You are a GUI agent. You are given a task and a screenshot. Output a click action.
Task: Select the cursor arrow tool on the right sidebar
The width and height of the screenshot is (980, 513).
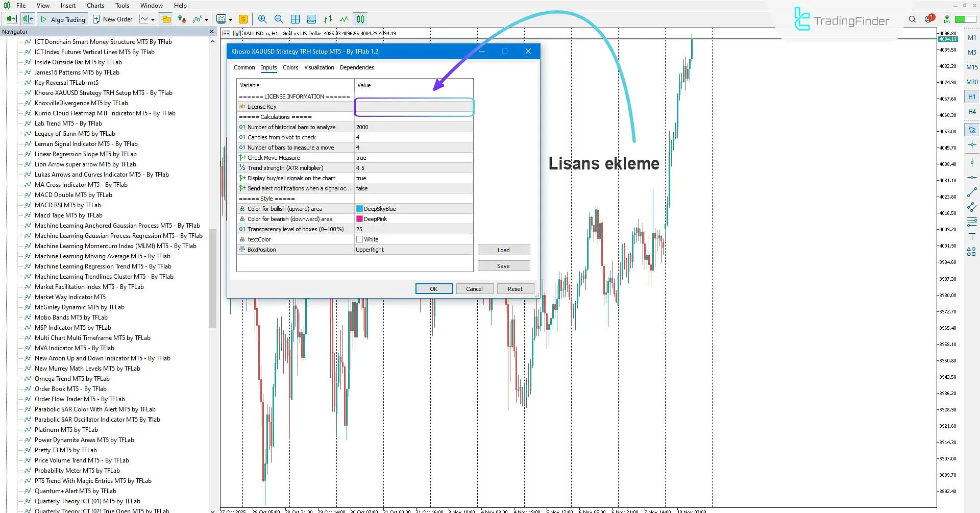click(x=971, y=130)
